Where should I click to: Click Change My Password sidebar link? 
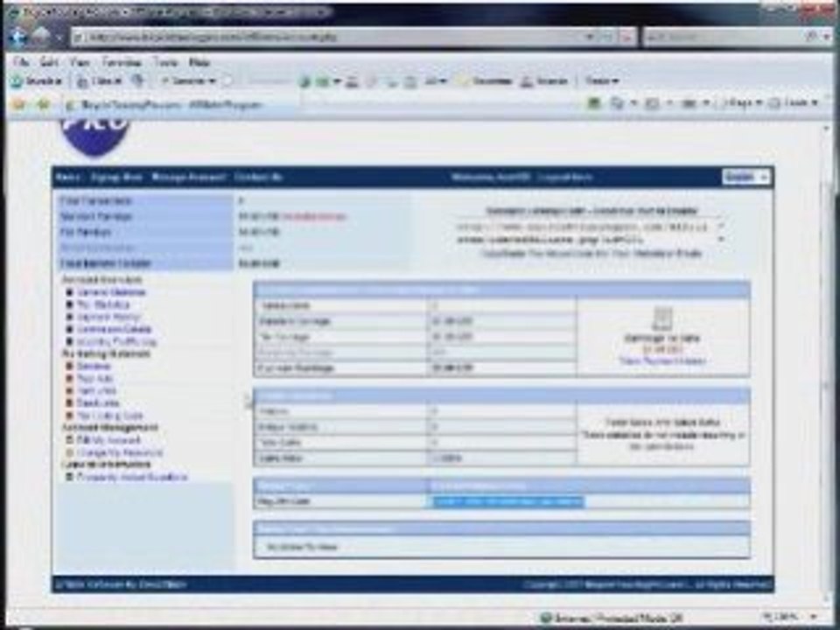click(x=120, y=452)
